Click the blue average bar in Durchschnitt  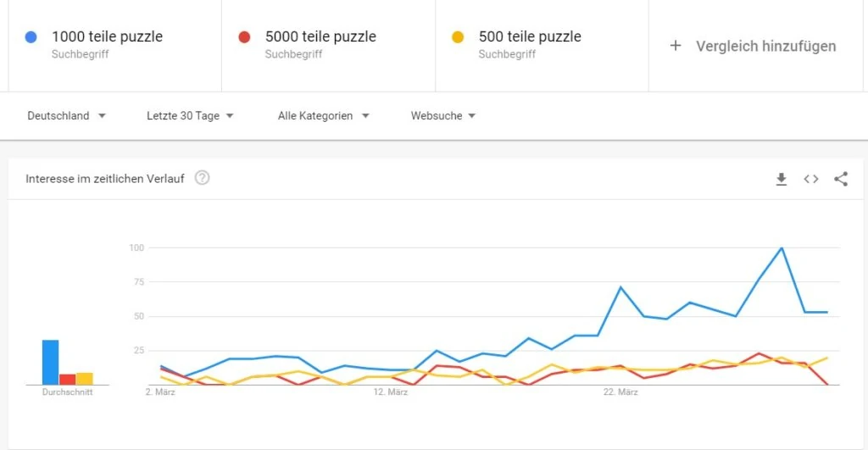tap(51, 363)
